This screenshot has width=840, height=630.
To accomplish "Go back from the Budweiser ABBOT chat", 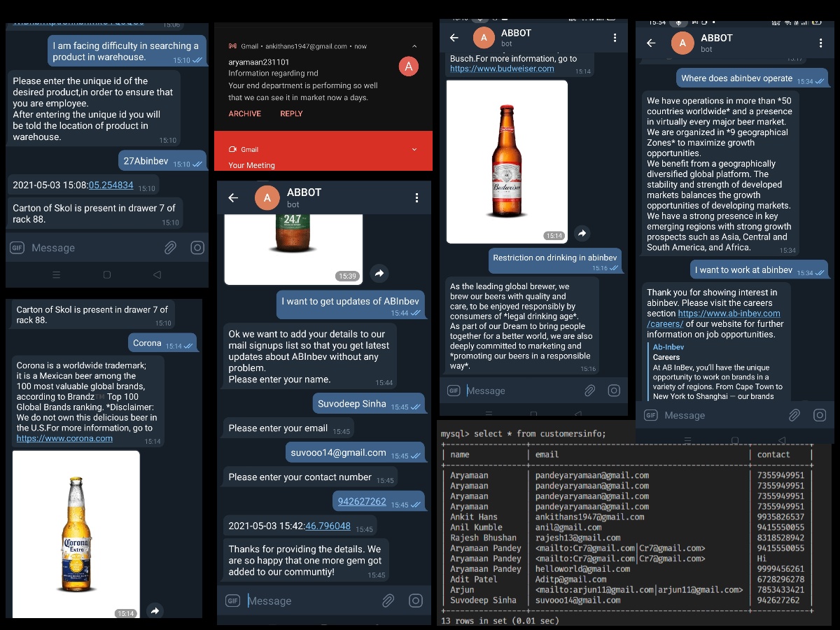I will tap(454, 38).
